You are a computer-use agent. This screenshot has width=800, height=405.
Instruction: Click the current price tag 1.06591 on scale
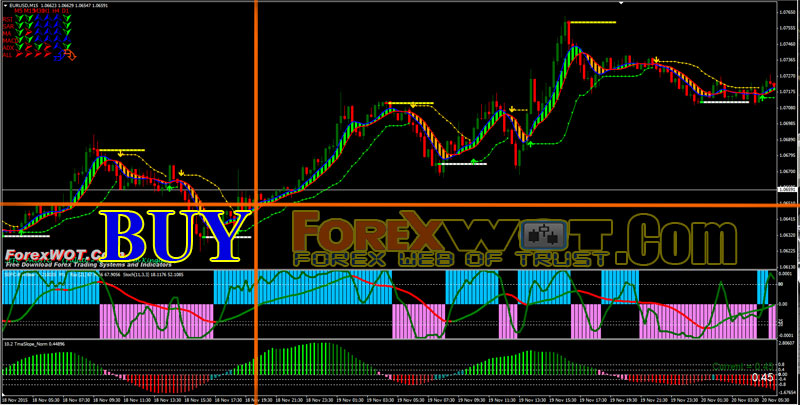pyautogui.click(x=788, y=190)
